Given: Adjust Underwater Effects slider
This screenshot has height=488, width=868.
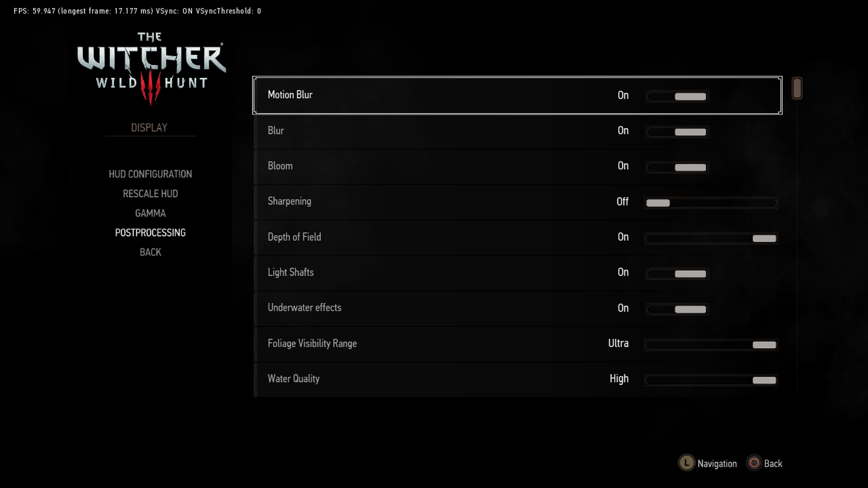Looking at the screenshot, I should coord(690,309).
